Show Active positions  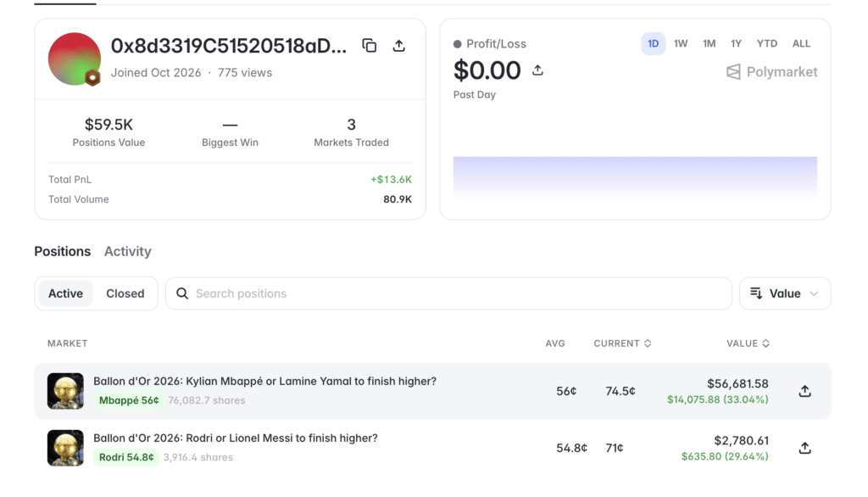[x=65, y=293]
